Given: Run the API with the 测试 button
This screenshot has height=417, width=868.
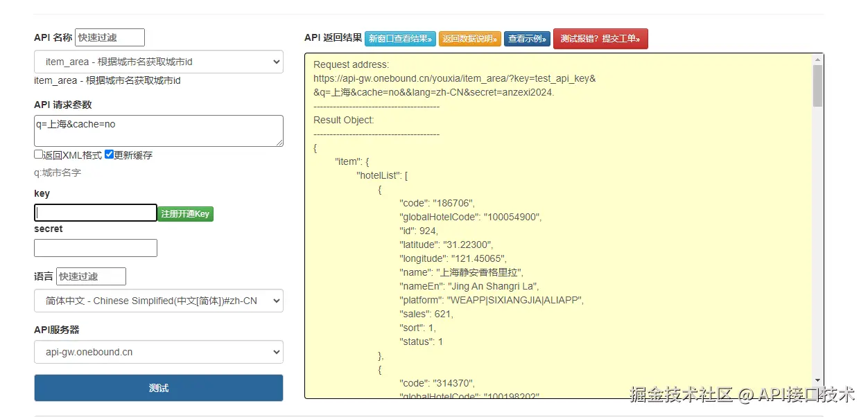Looking at the screenshot, I should click(159, 388).
